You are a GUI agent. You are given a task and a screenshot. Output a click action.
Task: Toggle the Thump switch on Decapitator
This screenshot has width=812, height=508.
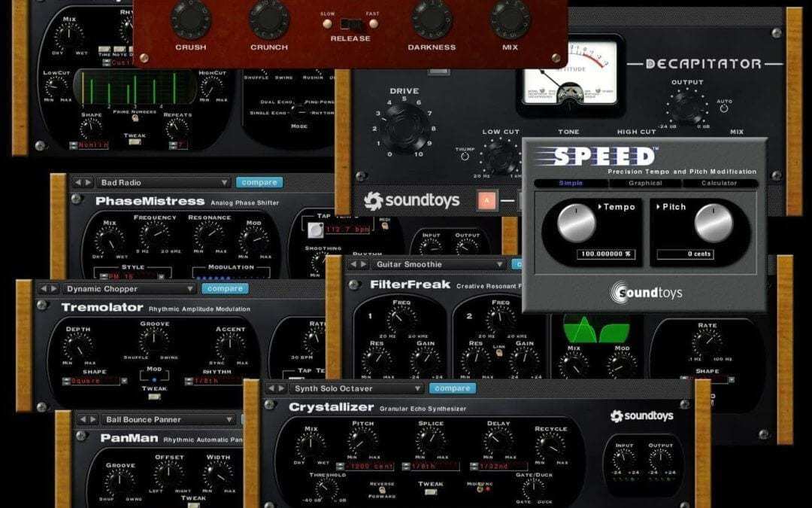[465, 157]
